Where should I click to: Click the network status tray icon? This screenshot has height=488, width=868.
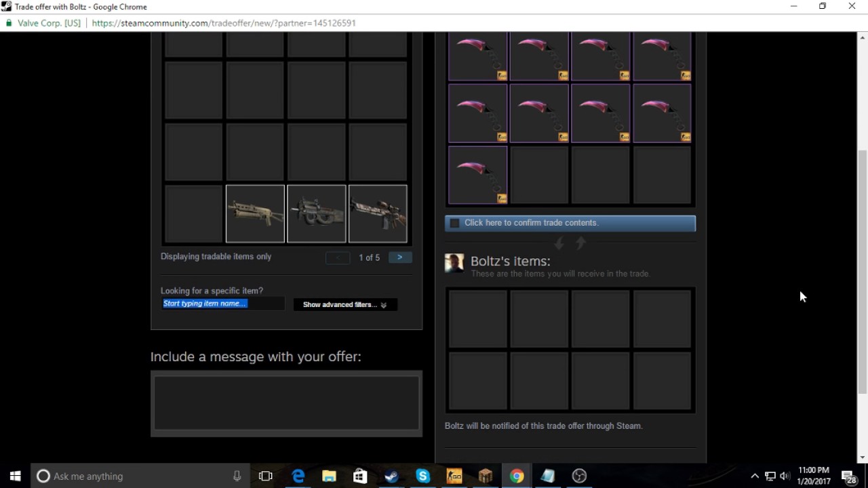pyautogui.click(x=770, y=476)
